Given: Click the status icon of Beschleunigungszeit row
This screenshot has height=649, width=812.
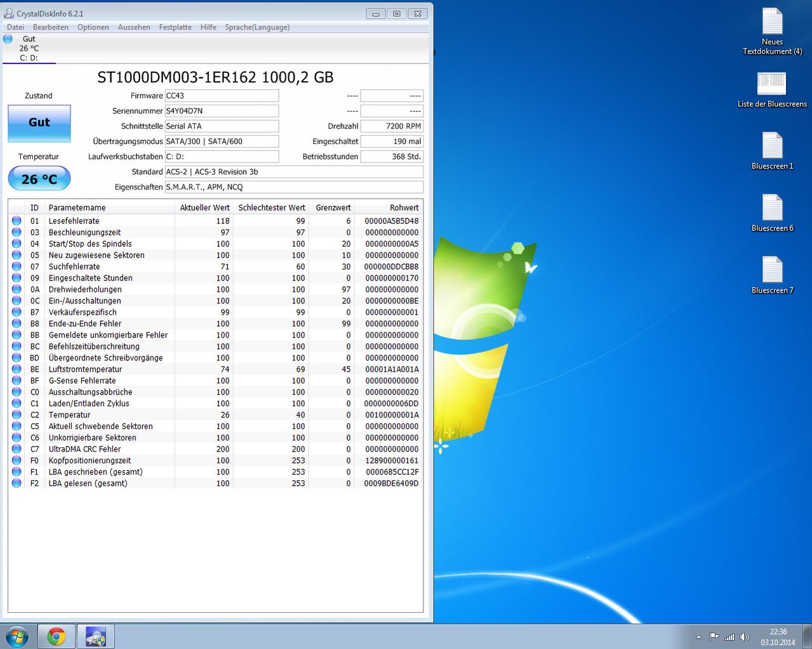Looking at the screenshot, I should pos(17,232).
